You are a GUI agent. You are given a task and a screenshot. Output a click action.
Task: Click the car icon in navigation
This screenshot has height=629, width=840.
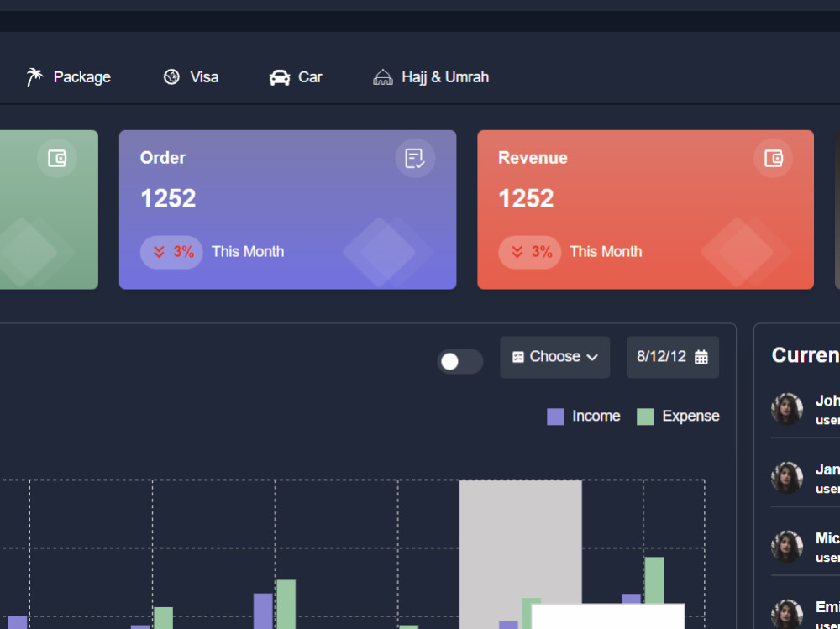280,78
